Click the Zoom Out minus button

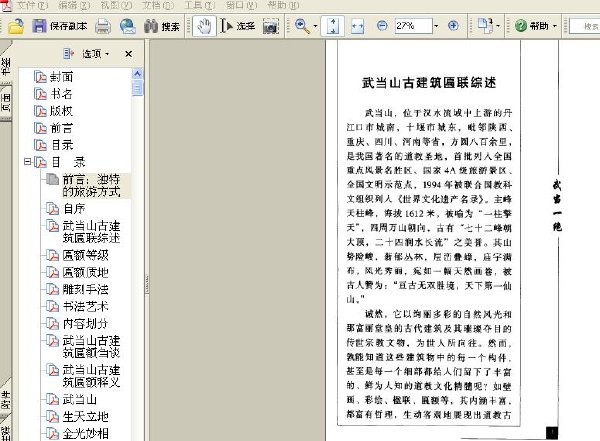pyautogui.click(x=382, y=26)
